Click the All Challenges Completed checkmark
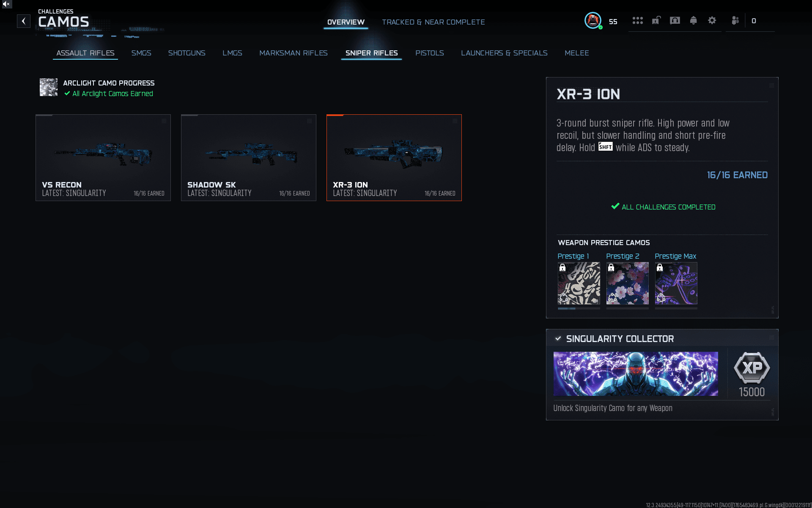The width and height of the screenshot is (812, 508). [615, 207]
